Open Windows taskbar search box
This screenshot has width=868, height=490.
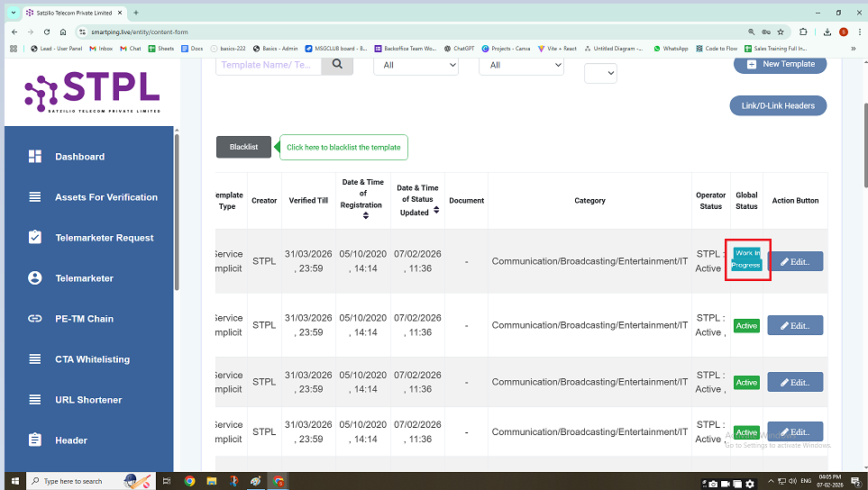(x=81, y=481)
